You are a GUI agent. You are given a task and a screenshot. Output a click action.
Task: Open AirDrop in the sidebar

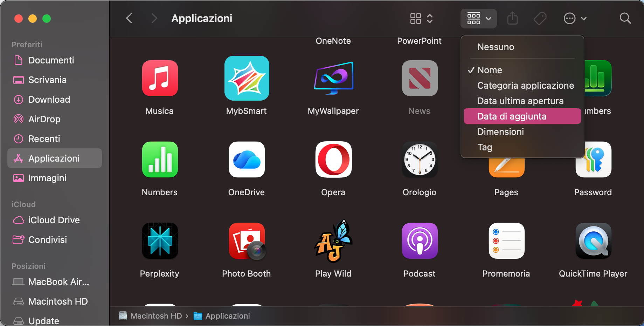click(55, 119)
